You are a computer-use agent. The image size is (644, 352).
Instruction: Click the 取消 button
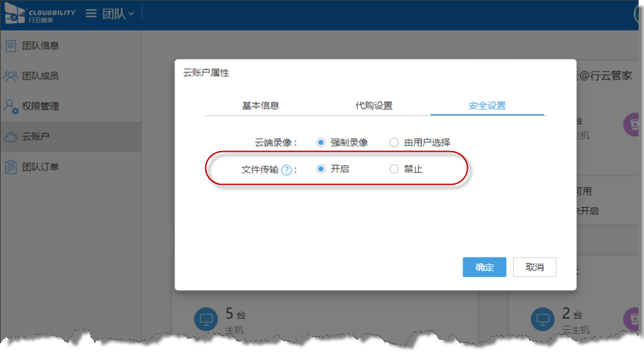click(534, 267)
